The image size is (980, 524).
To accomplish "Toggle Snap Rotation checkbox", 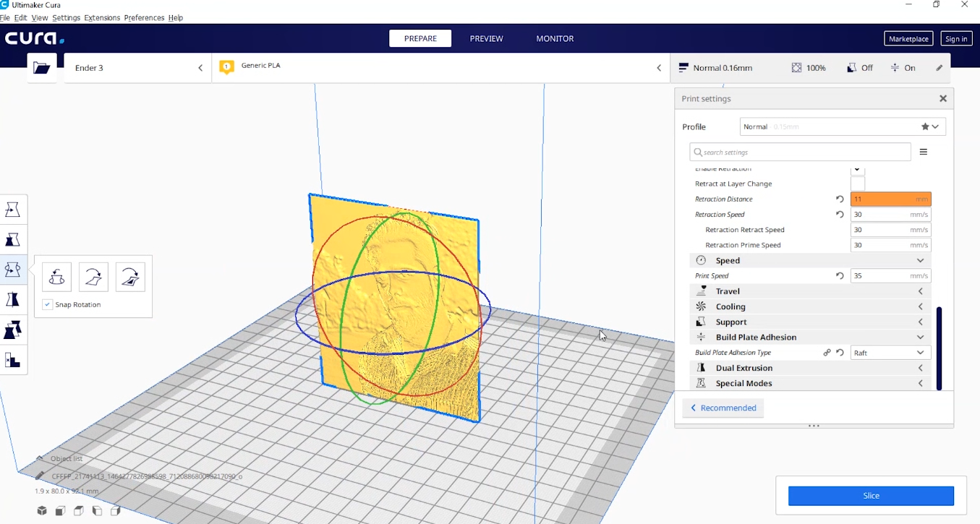I will tap(47, 304).
